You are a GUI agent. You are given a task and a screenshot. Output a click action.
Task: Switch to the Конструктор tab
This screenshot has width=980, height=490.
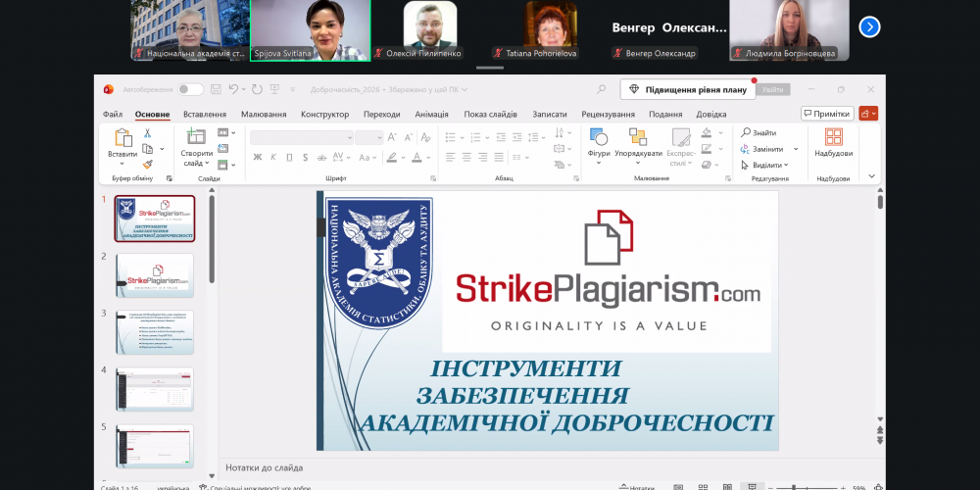coord(325,115)
